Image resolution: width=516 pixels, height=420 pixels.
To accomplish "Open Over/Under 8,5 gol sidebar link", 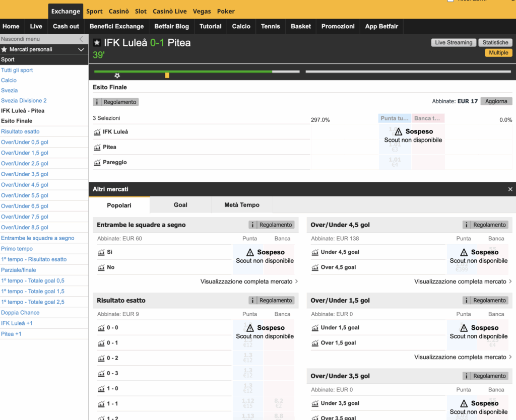I will (x=25, y=227).
